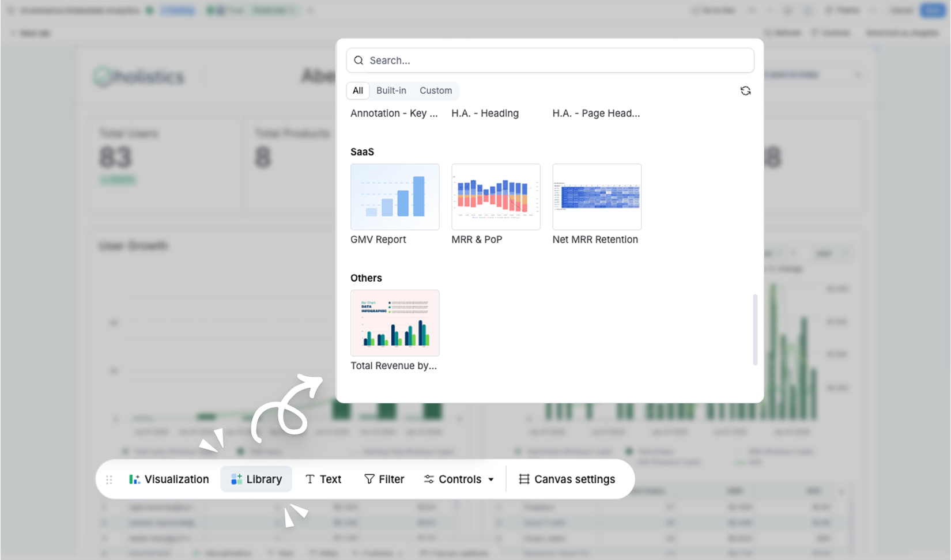Open the Canvas settings grid icon
This screenshot has width=951, height=560.
[524, 479]
